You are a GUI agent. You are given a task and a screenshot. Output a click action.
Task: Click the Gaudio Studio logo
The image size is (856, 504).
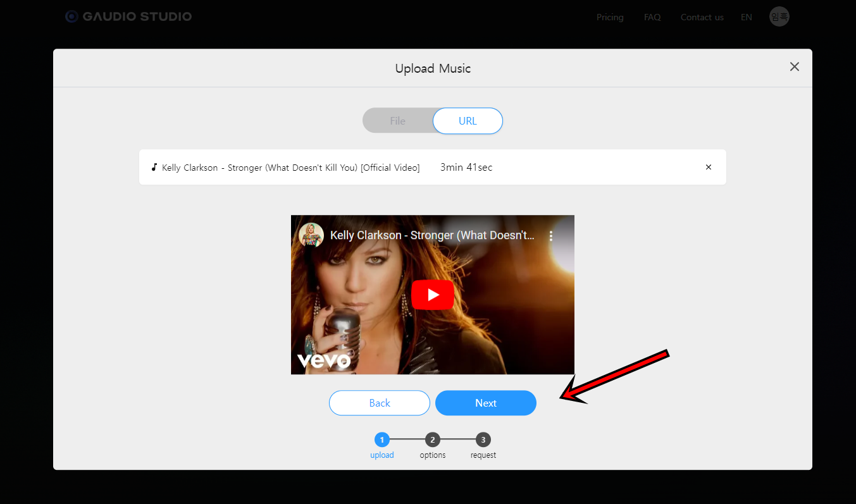pos(128,16)
